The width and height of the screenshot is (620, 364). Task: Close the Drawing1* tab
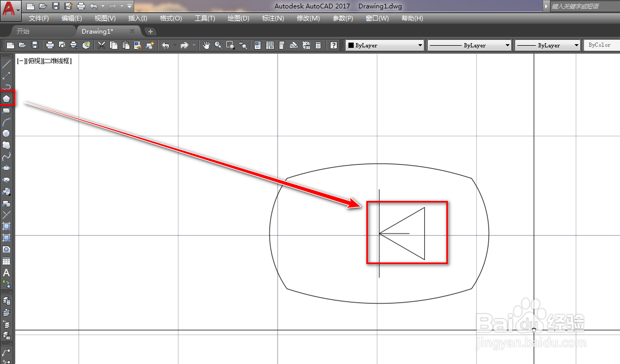132,31
